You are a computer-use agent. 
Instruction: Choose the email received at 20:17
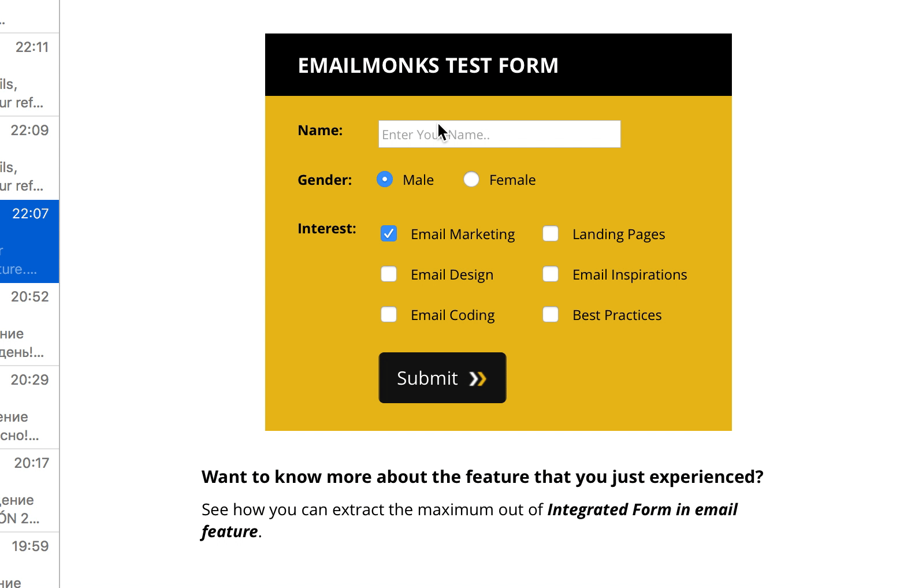coord(29,490)
